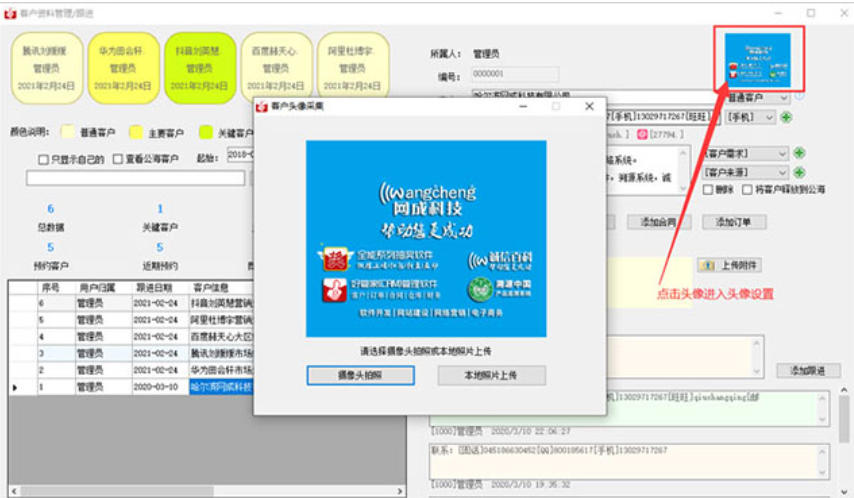Screen dimensions: 854x498
Task: Check the 将客户释放到公海 checkbox
Action: click(x=746, y=189)
